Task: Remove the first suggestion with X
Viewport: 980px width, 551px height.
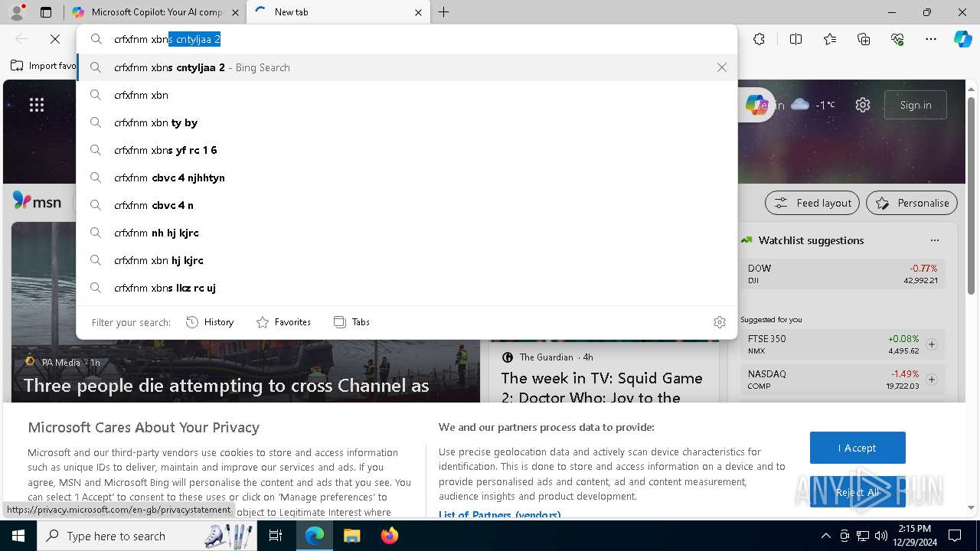Action: pos(722,67)
